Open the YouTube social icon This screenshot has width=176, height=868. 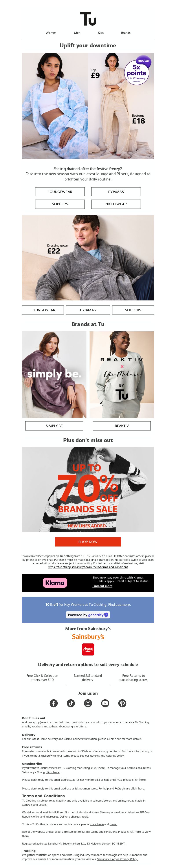pos(105,703)
